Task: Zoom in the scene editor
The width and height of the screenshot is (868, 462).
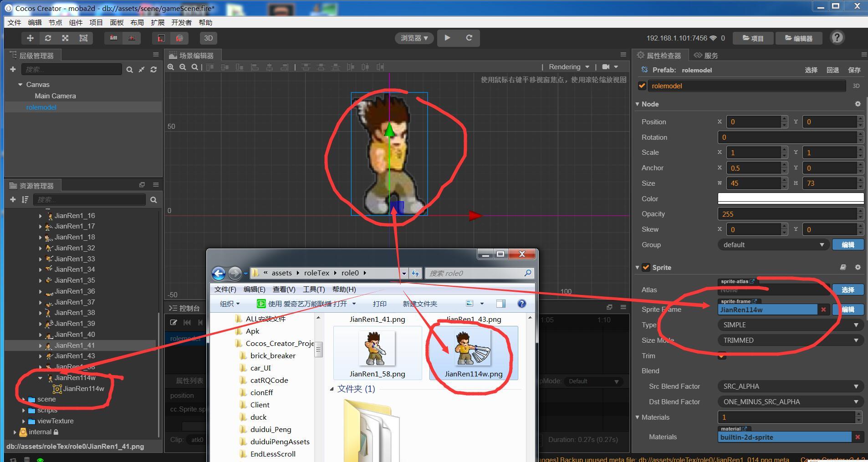Action: point(171,67)
